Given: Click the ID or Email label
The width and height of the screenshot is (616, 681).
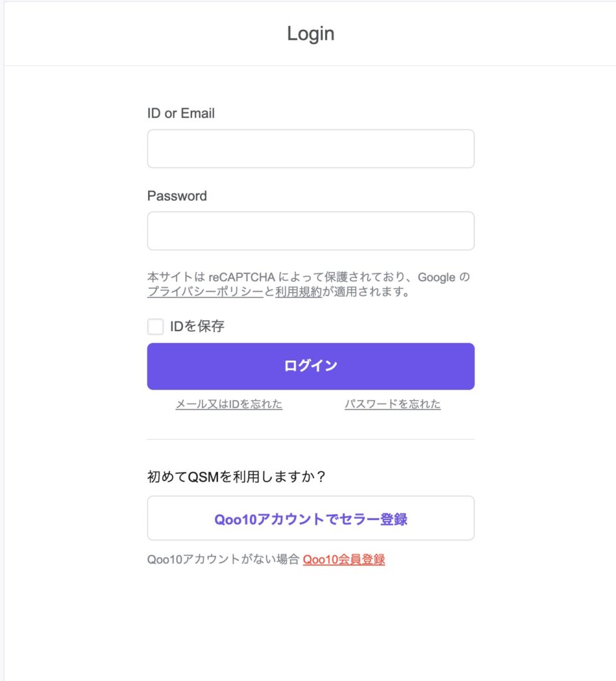Looking at the screenshot, I should [181, 113].
